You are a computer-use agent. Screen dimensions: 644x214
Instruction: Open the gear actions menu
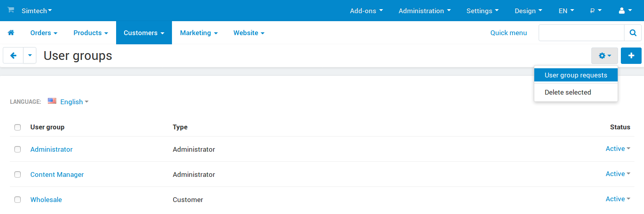(x=604, y=56)
